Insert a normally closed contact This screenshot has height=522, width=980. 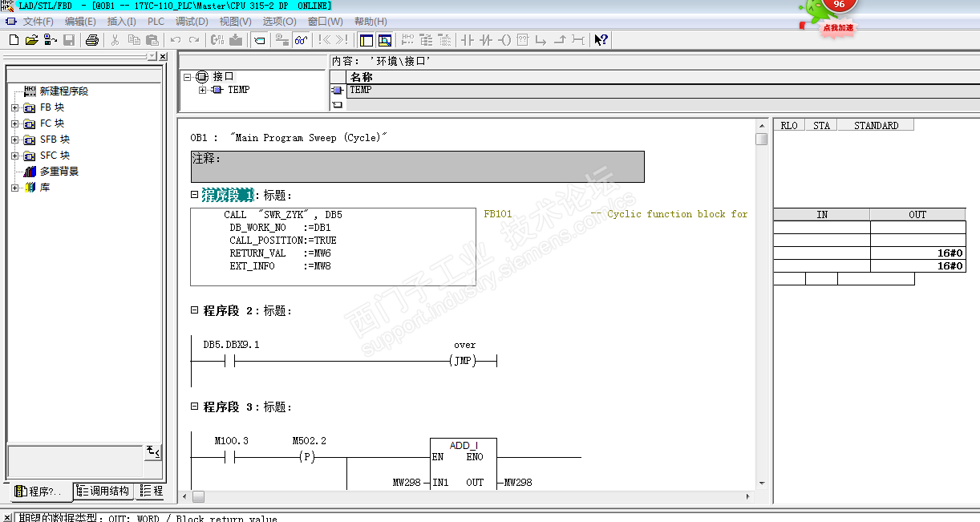(x=485, y=40)
